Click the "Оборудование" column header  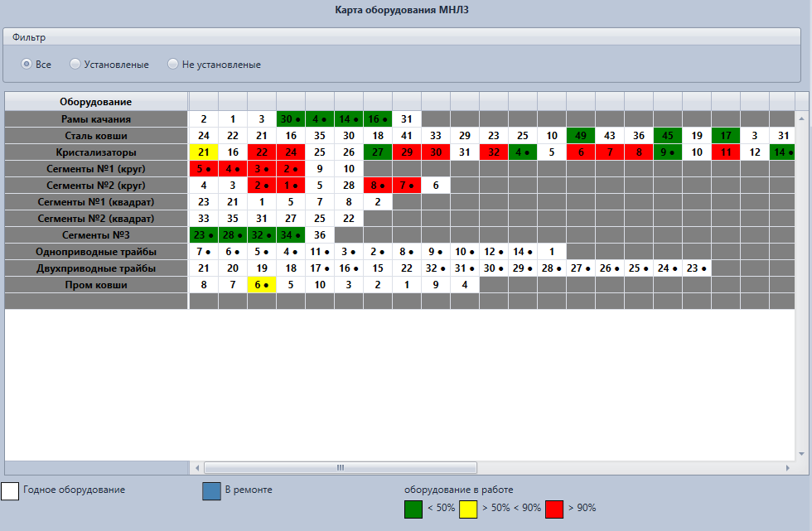pos(97,101)
